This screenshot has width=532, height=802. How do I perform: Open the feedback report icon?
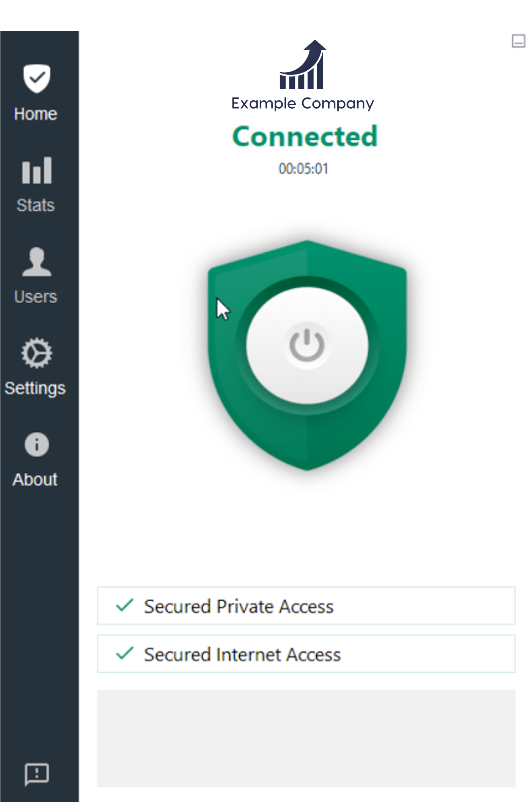pyautogui.click(x=37, y=774)
